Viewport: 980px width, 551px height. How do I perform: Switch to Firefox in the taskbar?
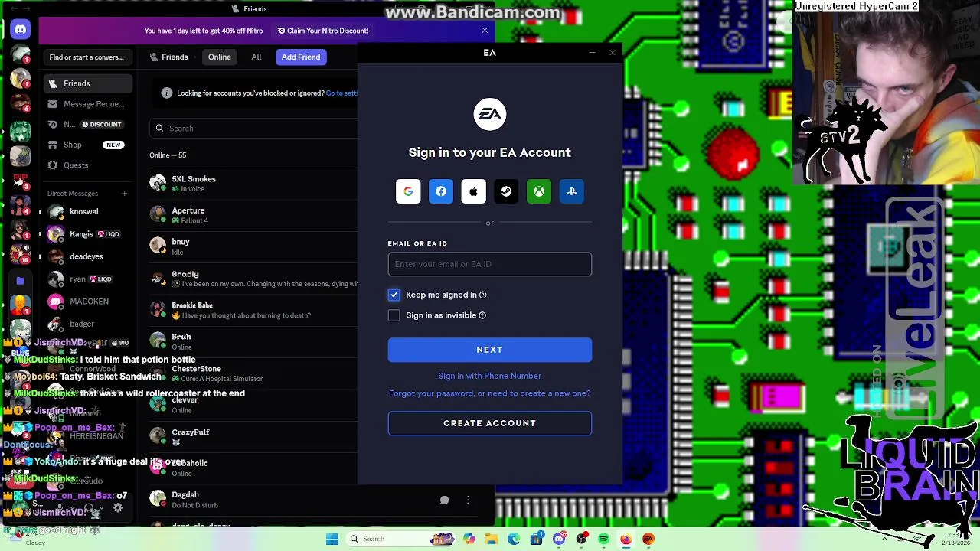click(x=626, y=539)
